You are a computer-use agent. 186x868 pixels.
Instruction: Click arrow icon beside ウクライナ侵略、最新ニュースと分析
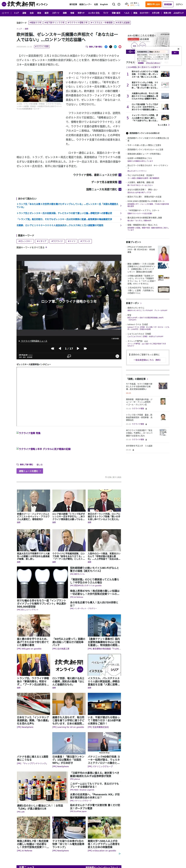[120, 175]
